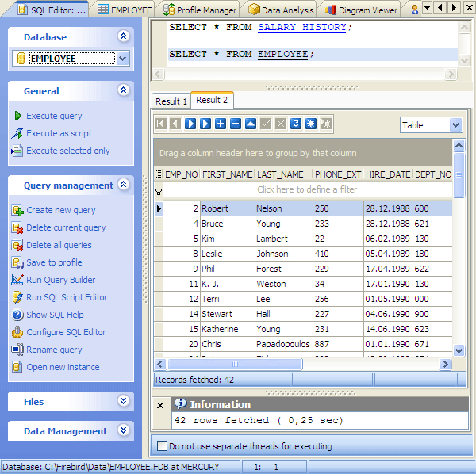Collapse the Query management panel
The height and width of the screenshot is (474, 476).
click(123, 185)
